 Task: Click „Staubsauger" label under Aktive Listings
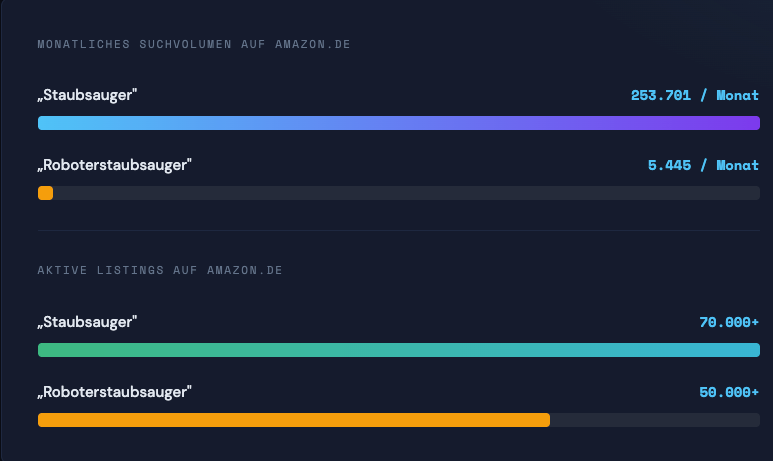(87, 322)
